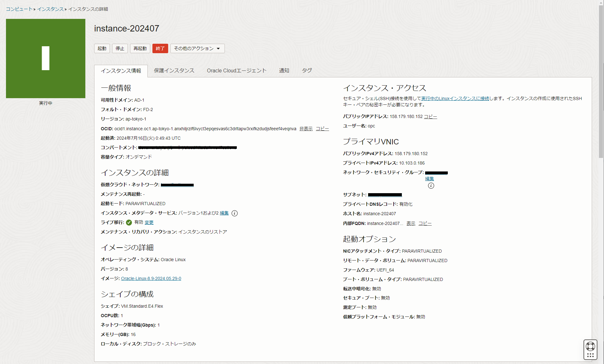Hide OCID with 非表示 link

pyautogui.click(x=306, y=129)
